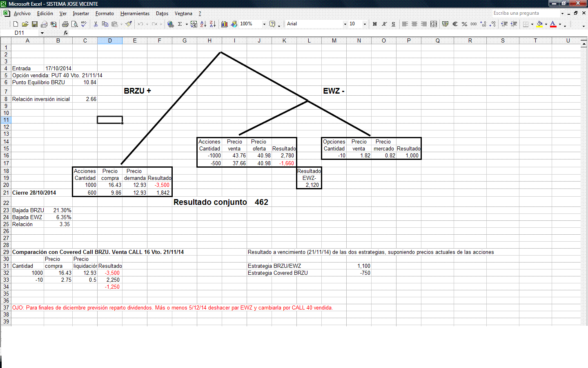This screenshot has height=368, width=588.
Task: Select row 37 header
Action: coord(6,307)
